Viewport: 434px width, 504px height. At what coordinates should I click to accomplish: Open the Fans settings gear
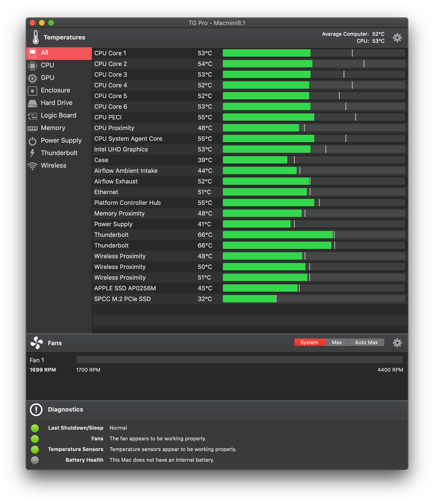point(397,343)
